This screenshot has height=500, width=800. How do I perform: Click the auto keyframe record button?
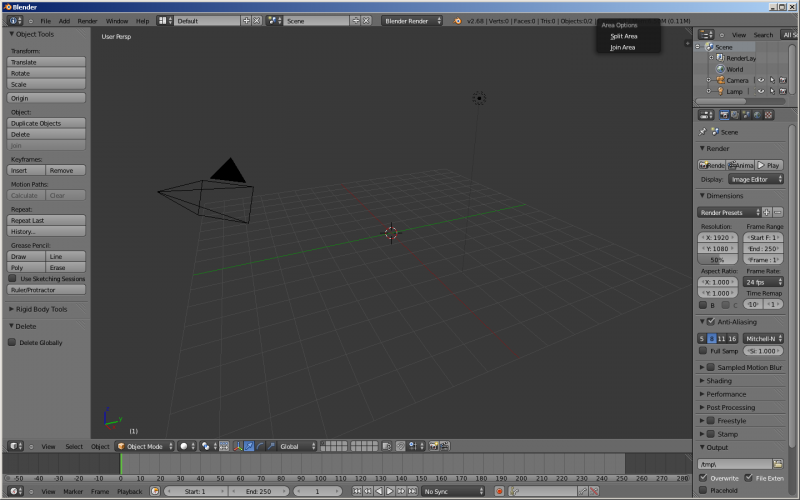click(x=499, y=491)
